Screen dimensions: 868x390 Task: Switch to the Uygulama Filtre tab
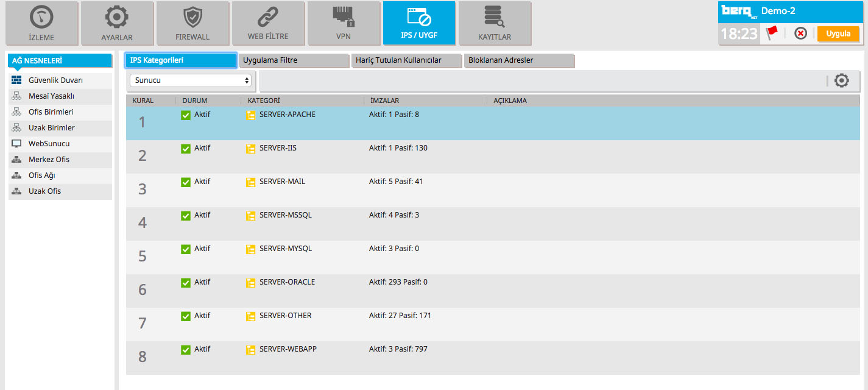coord(294,60)
